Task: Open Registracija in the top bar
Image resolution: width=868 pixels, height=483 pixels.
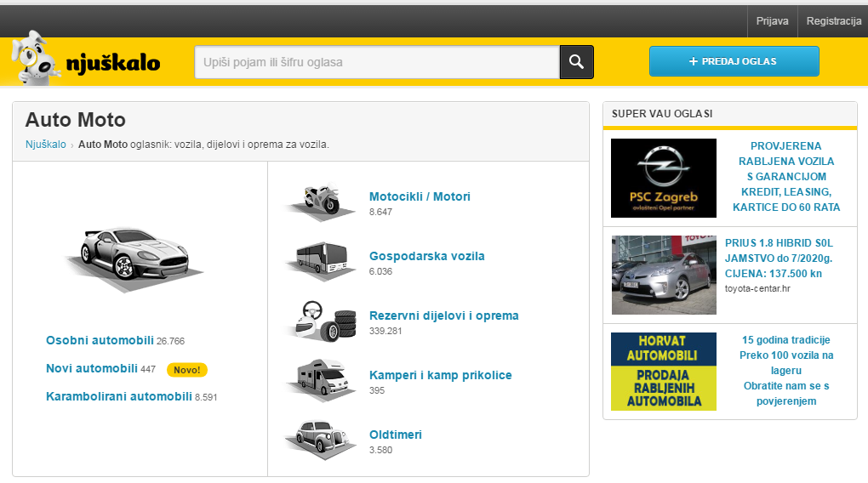Action: click(833, 21)
